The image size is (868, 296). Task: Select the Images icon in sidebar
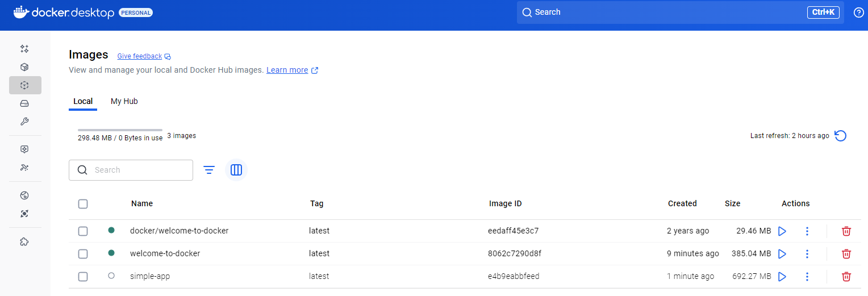coord(24,85)
